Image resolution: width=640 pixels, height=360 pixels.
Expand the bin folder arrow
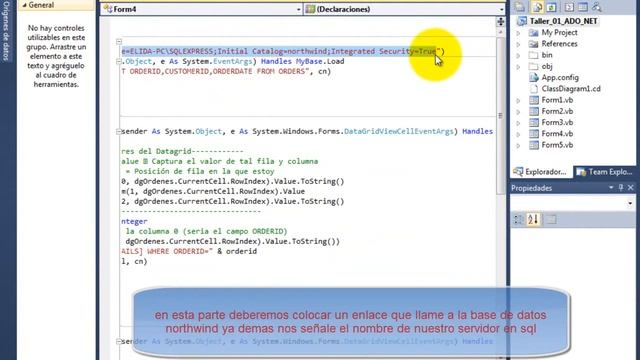coord(518,55)
